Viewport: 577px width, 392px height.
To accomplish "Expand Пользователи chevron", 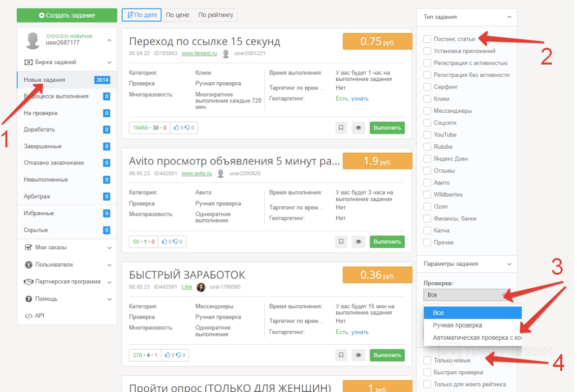I will tap(109, 265).
